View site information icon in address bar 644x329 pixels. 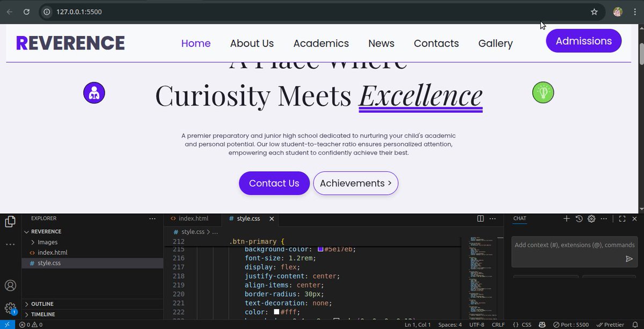[48, 12]
